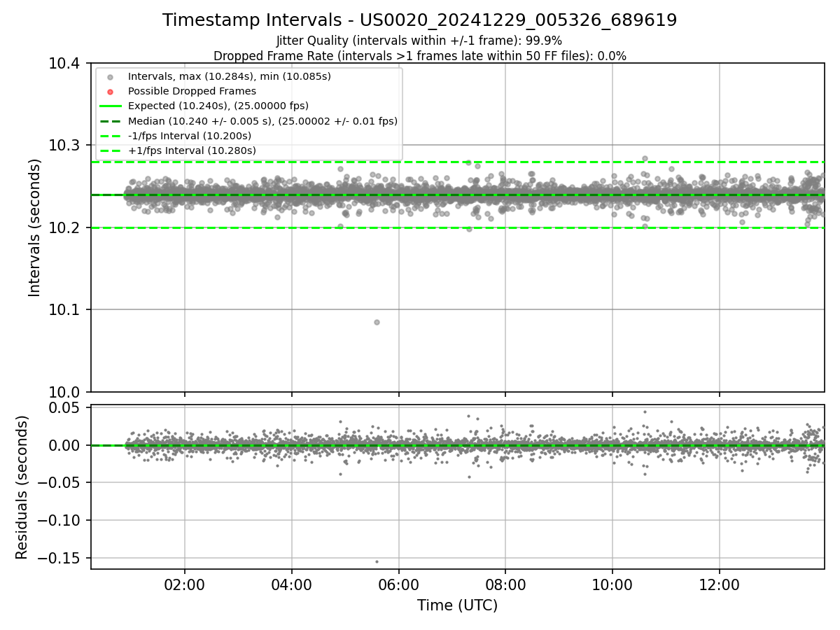
Task: Click legend entry 'Possible Dropped Frames'
Action: point(192,91)
